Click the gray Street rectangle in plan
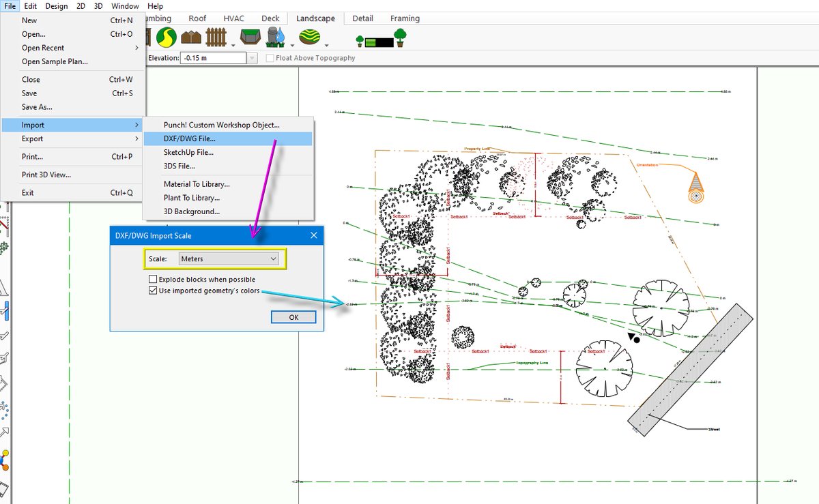This screenshot has width=819, height=504. click(x=690, y=369)
